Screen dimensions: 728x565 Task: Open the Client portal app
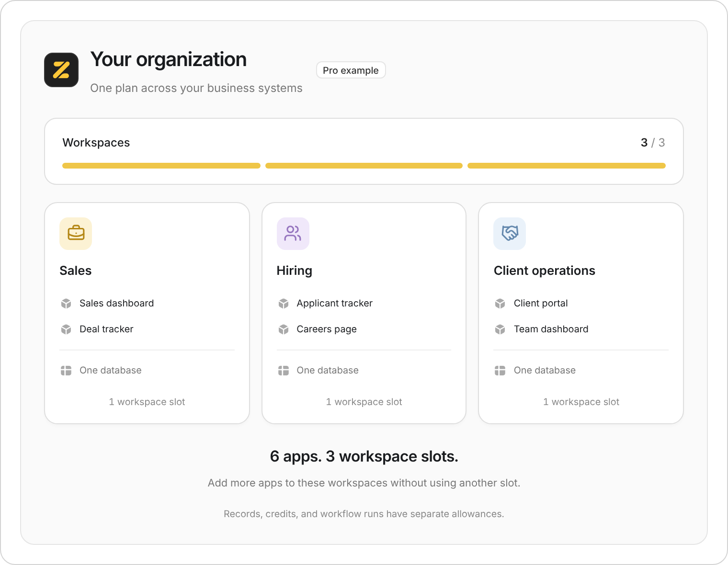(x=541, y=303)
